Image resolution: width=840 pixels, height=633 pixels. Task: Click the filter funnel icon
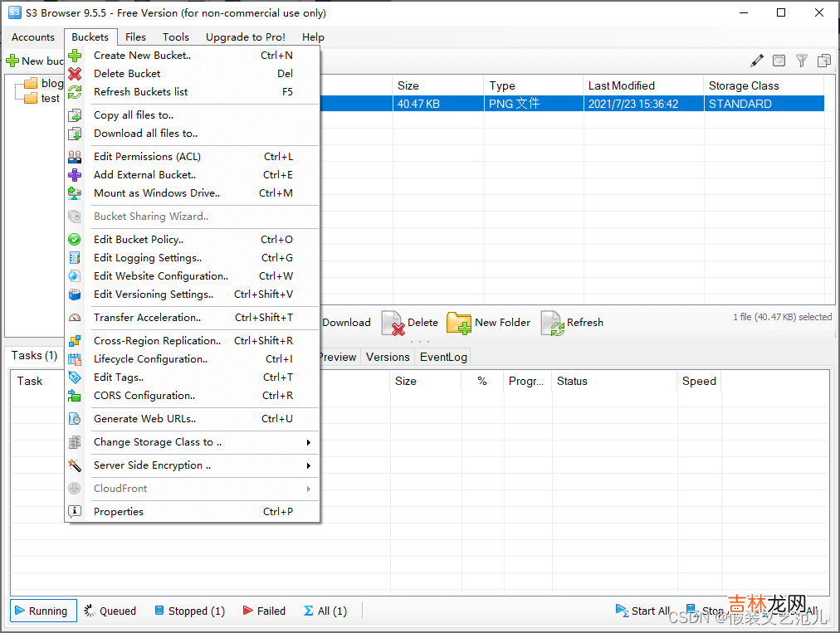pos(802,61)
